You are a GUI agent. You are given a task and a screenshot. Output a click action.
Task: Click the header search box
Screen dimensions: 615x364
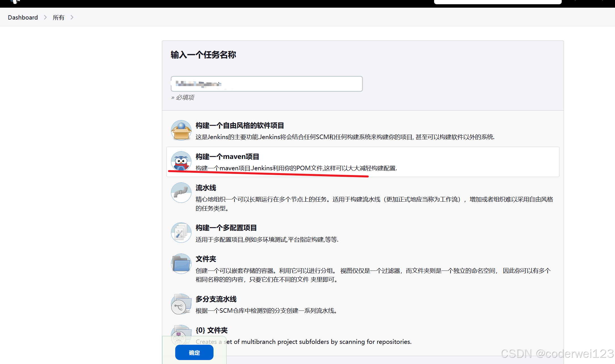click(497, 2)
